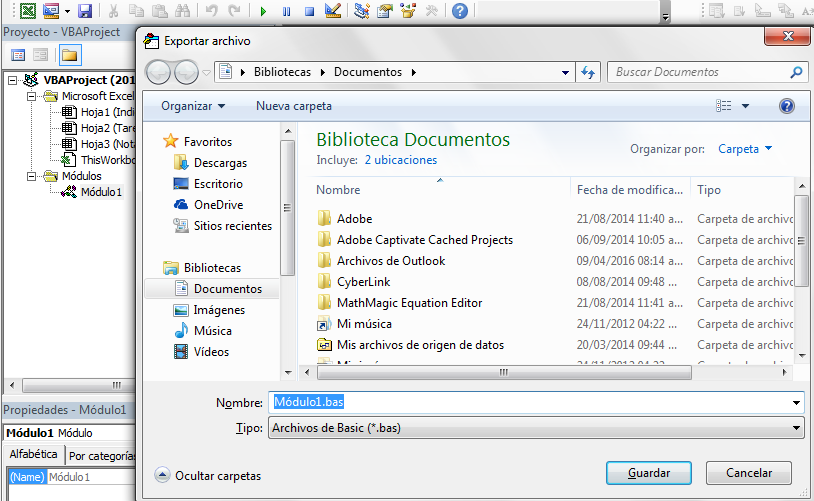
Task: Click the Redo toolbar icon
Action: tap(235, 10)
